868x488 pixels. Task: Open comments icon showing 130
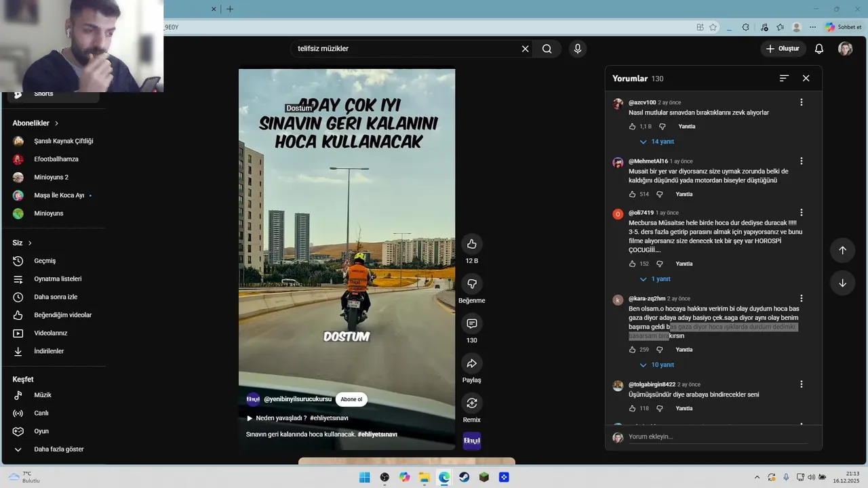(472, 323)
